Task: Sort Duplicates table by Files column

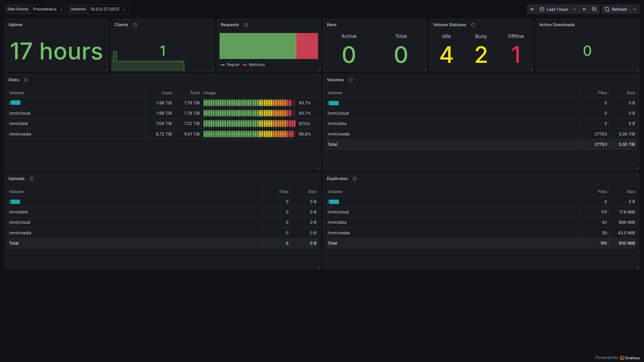Action: click(x=602, y=192)
